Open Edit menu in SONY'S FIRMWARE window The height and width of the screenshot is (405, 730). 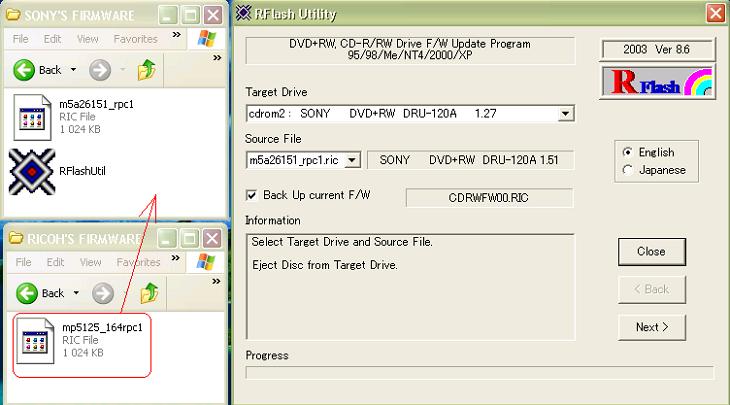[52, 39]
